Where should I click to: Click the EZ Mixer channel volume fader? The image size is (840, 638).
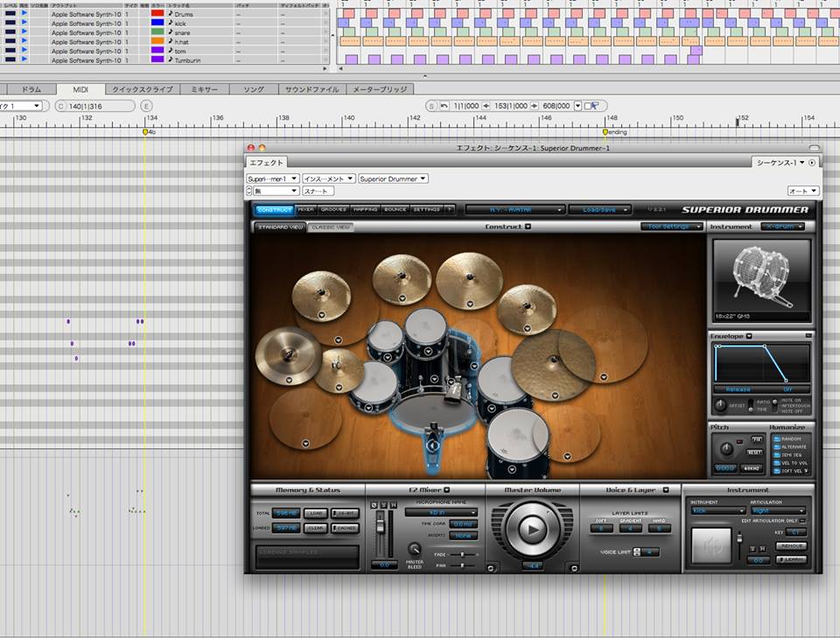[x=380, y=527]
